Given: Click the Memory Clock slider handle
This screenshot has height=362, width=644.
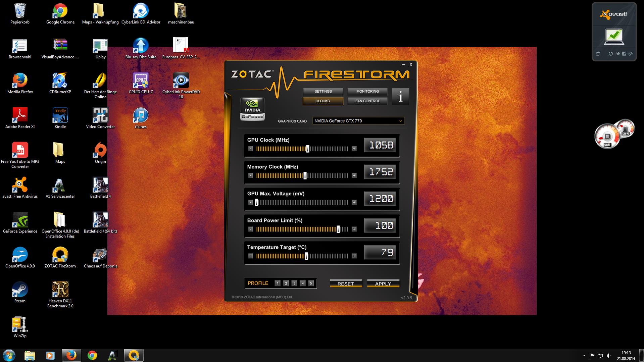Looking at the screenshot, I should point(305,176).
